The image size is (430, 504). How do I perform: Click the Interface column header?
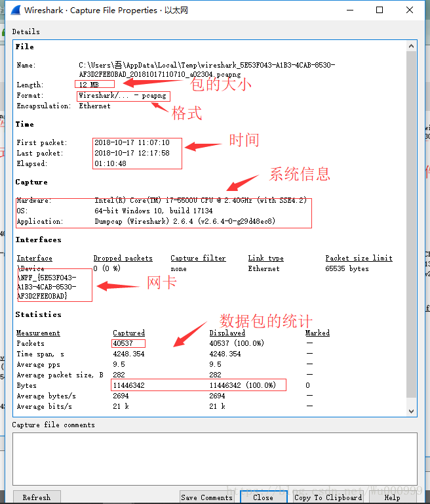pyautogui.click(x=34, y=258)
